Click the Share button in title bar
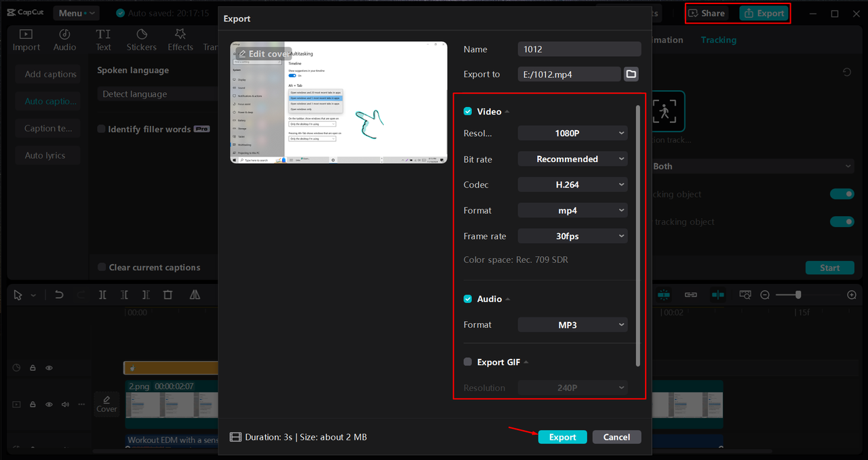The width and height of the screenshot is (868, 460). [708, 13]
